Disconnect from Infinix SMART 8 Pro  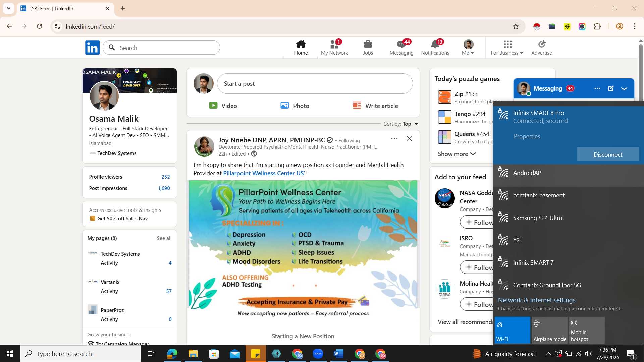point(608,154)
